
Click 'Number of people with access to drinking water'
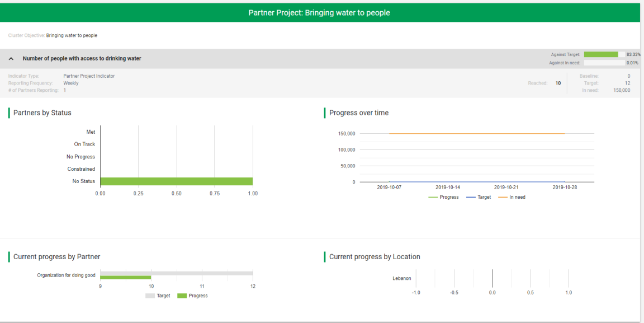tap(82, 58)
